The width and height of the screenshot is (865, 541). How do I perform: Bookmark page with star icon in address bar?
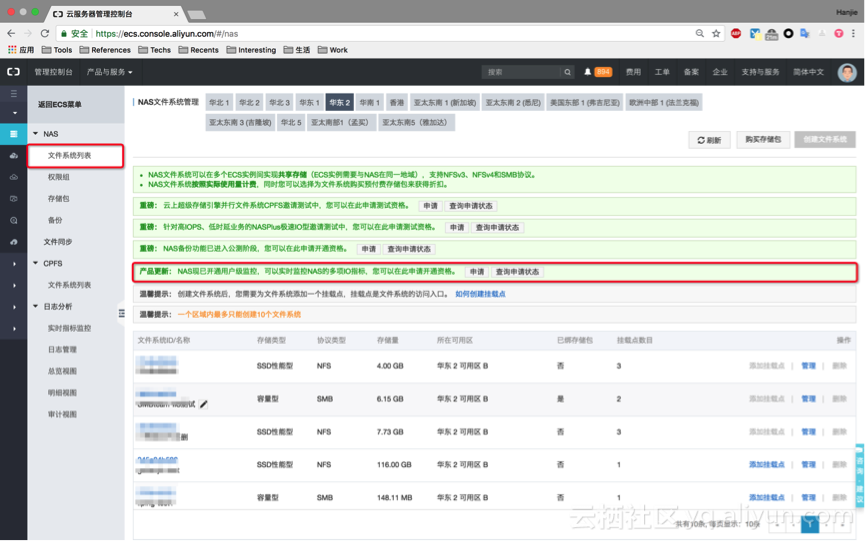[x=716, y=34]
